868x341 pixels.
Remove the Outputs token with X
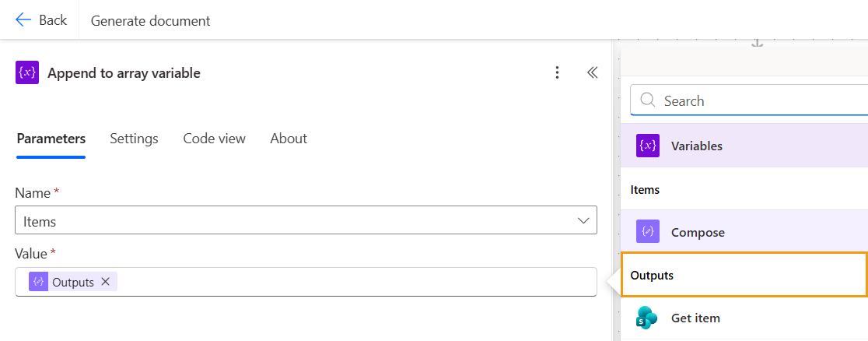point(105,282)
